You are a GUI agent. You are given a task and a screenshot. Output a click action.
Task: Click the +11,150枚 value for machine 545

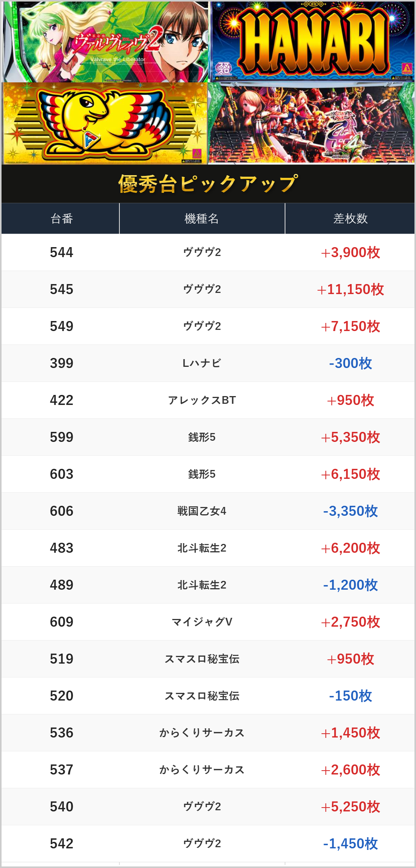click(350, 289)
